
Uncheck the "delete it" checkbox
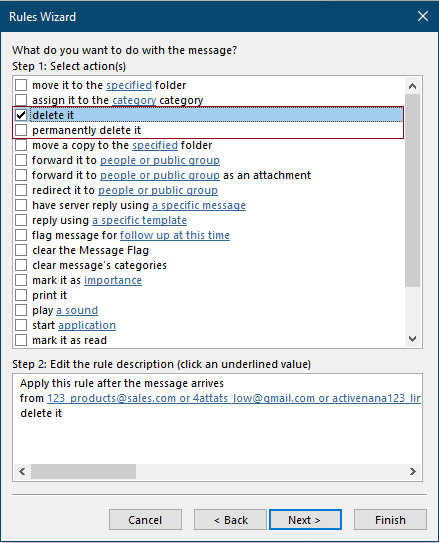point(21,115)
